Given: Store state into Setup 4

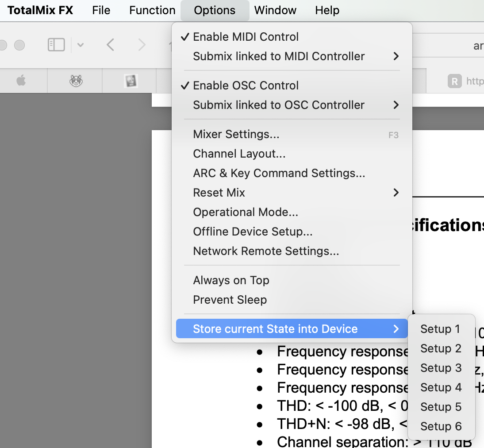Looking at the screenshot, I should pos(441,387).
